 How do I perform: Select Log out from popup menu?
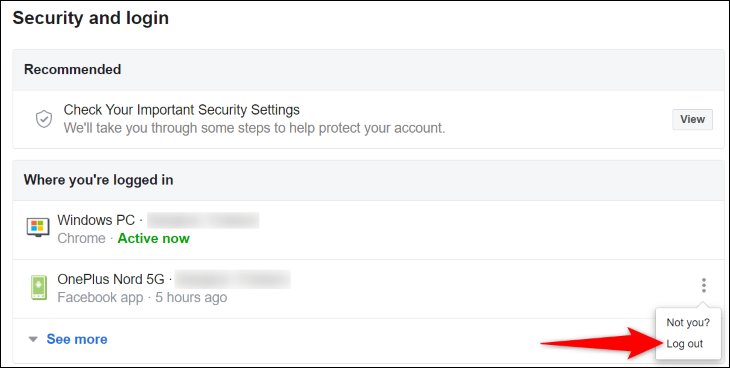(684, 344)
